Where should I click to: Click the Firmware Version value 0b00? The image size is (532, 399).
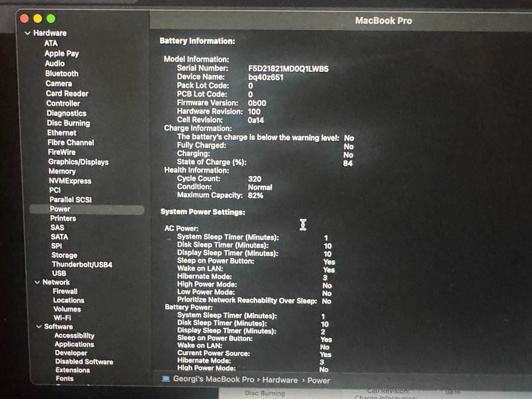click(257, 103)
